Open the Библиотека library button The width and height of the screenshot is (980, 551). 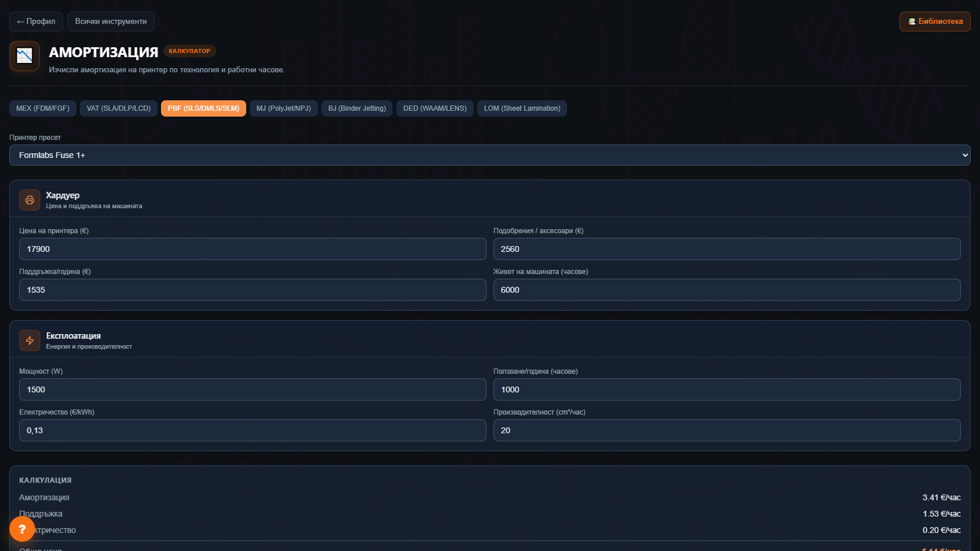[x=935, y=22]
